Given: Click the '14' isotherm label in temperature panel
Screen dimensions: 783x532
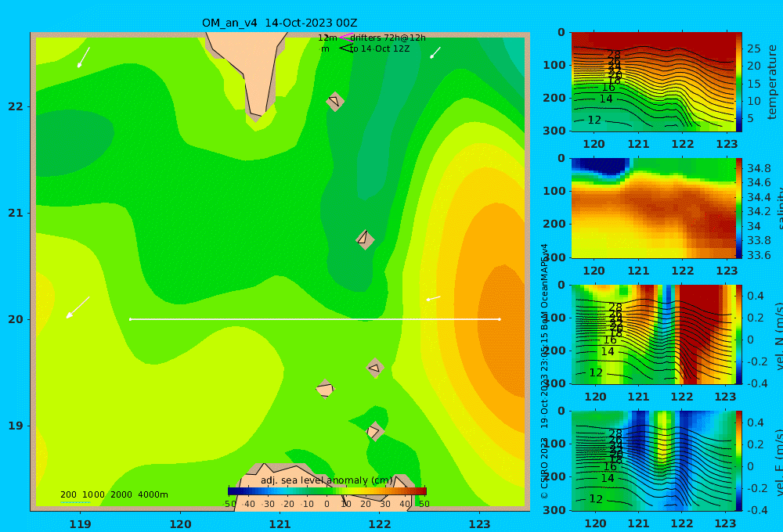Looking at the screenshot, I should (x=606, y=99).
